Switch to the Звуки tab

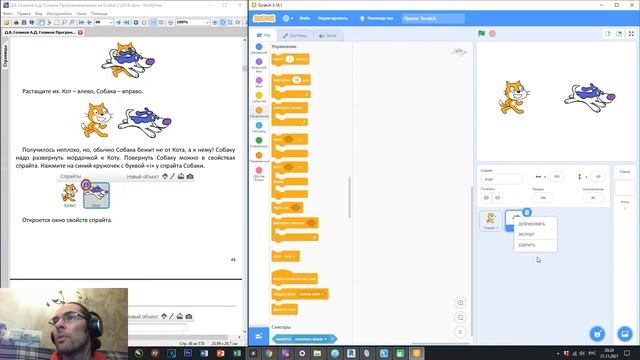point(328,36)
